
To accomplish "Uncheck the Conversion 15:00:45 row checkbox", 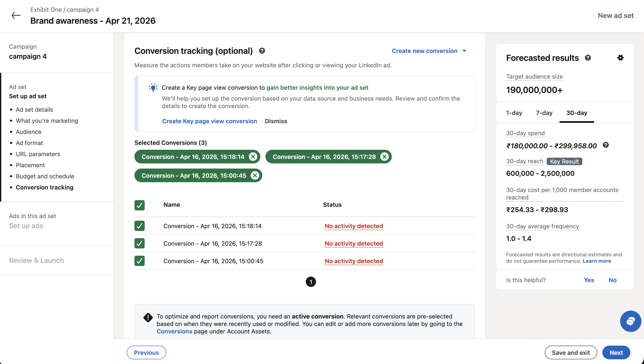I will 139,261.
